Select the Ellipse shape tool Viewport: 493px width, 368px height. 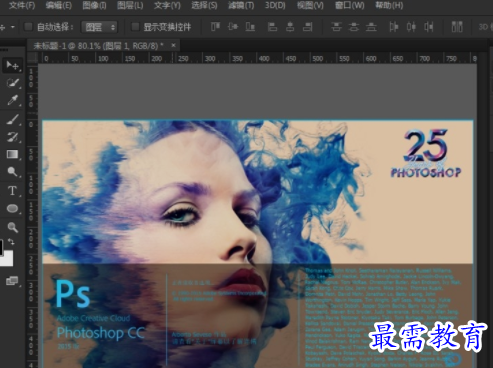point(12,209)
